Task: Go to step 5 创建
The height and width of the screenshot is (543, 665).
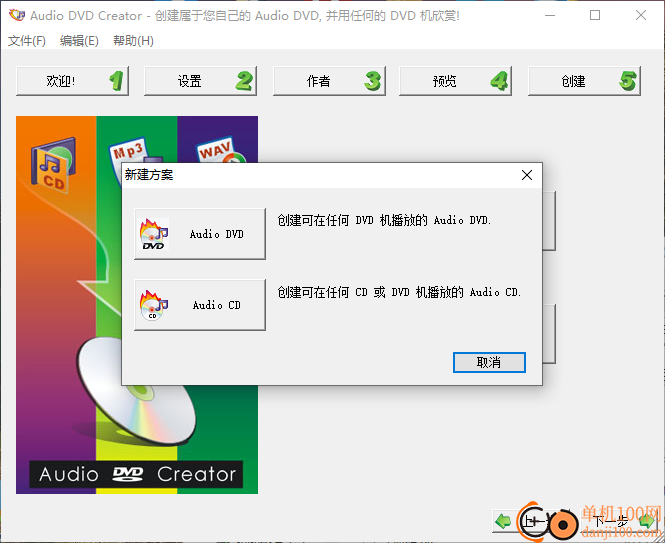Action: (x=584, y=81)
